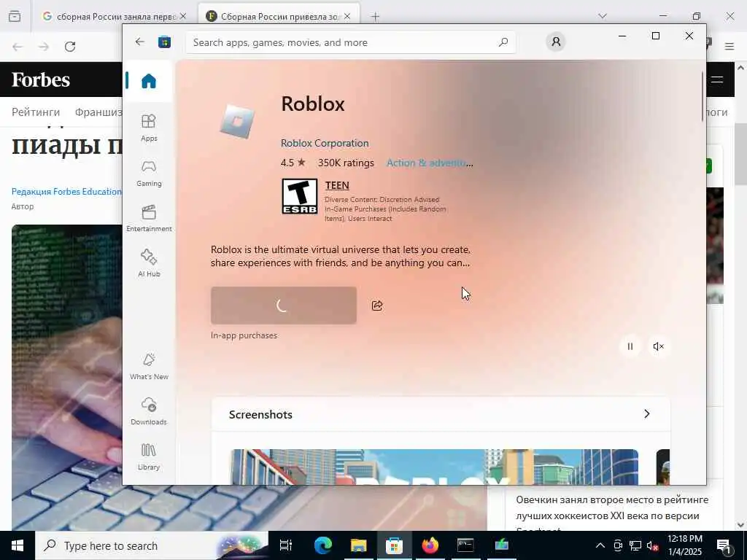
Task: Open Library in Store sidebar
Action: 149,456
